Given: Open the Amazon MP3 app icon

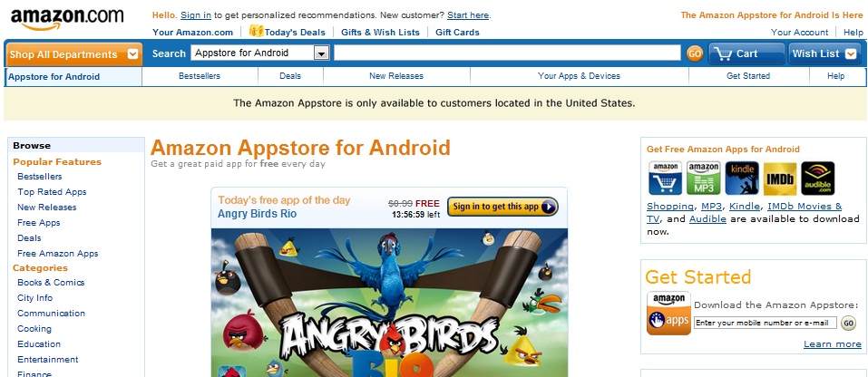Looking at the screenshot, I should (704, 178).
